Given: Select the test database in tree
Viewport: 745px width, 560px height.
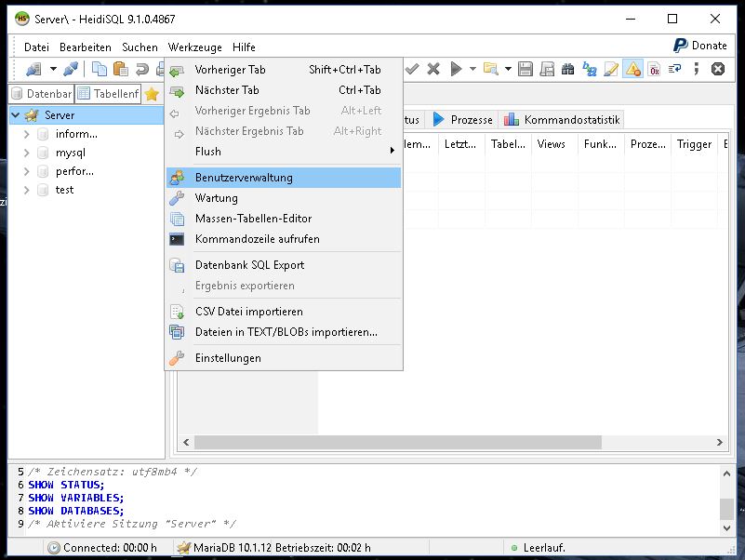Looking at the screenshot, I should coord(64,190).
